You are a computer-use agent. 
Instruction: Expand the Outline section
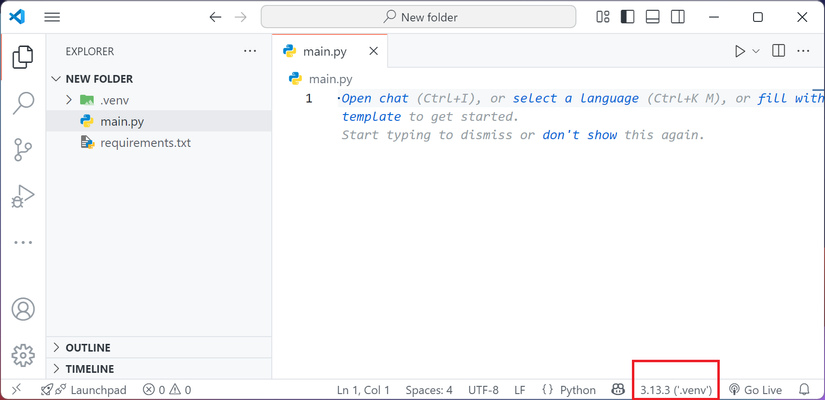[x=55, y=348]
